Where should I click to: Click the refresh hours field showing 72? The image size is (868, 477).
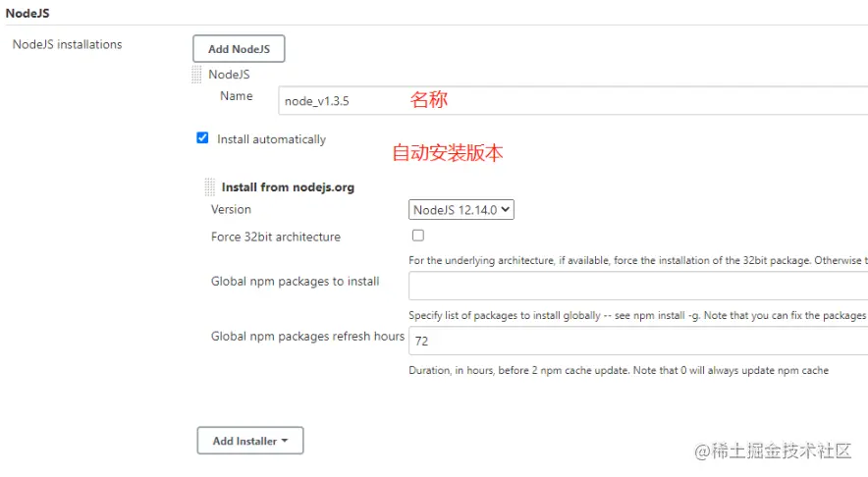tap(638, 341)
